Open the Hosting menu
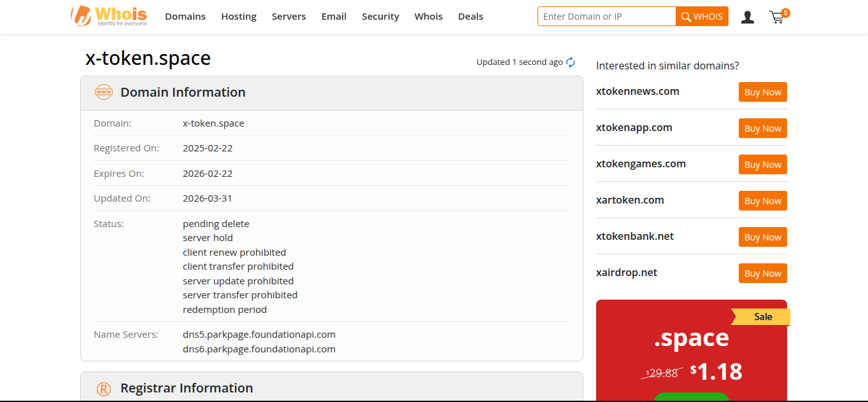 pos(239,17)
